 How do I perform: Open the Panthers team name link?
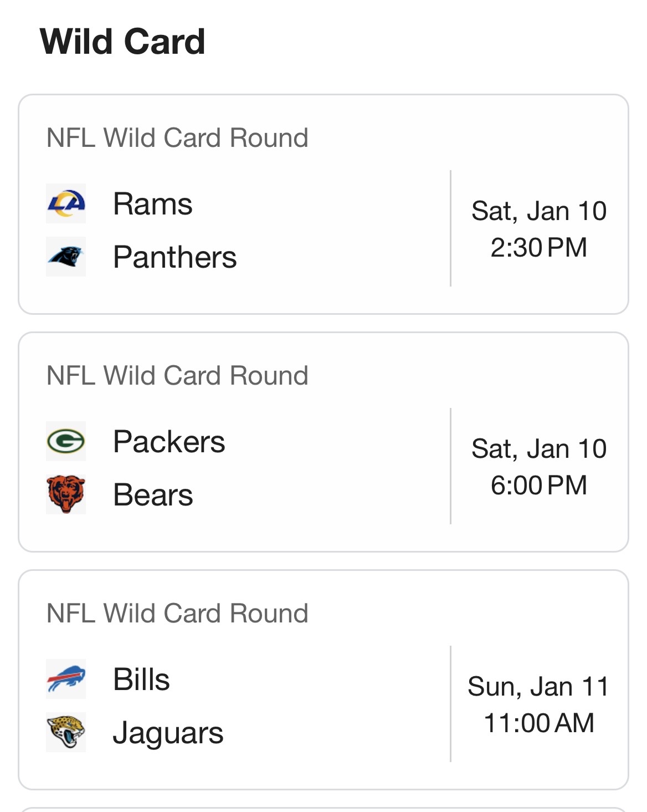click(x=174, y=257)
